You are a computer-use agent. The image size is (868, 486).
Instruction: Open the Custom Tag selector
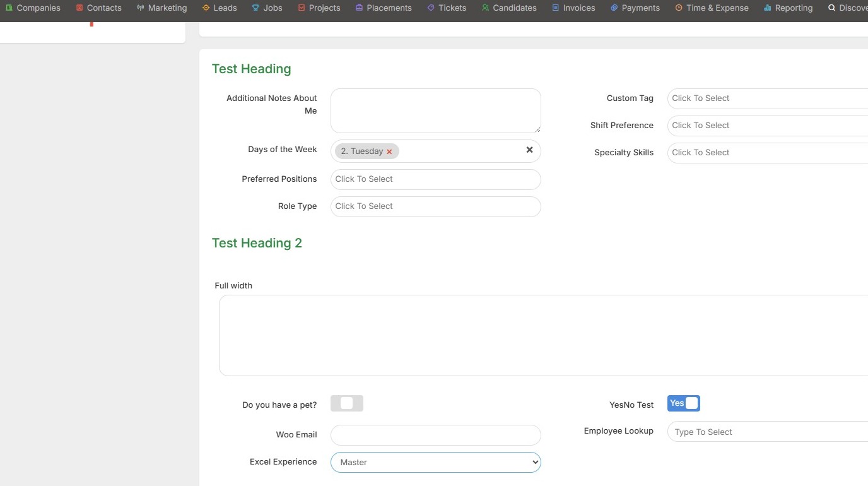click(768, 98)
